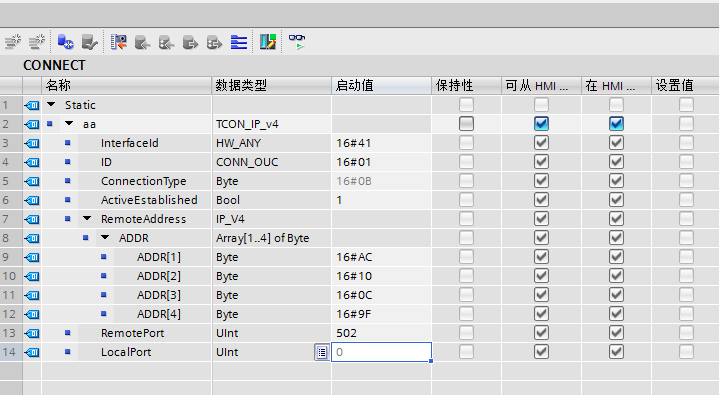
Task: Click the blue database with star icon
Action: click(65, 42)
